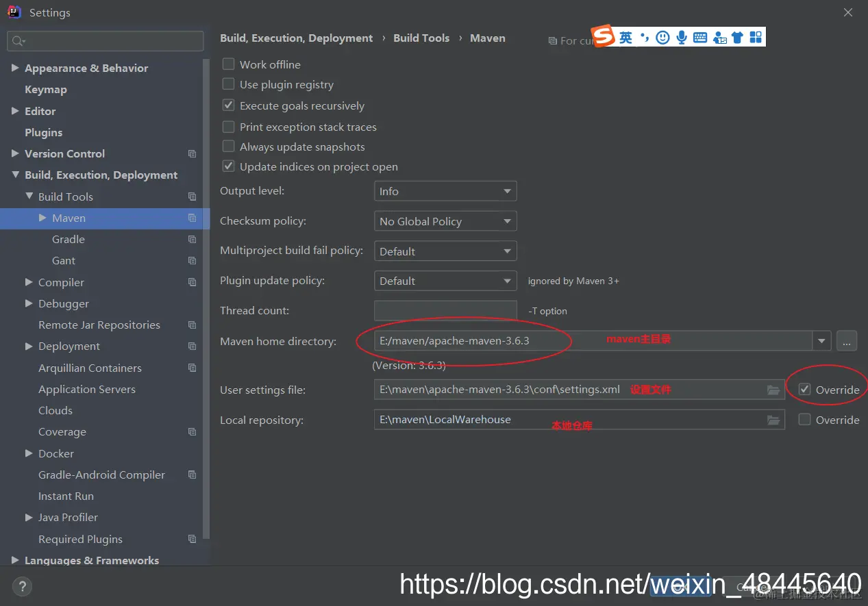The width and height of the screenshot is (868, 606).
Task: Click project-level icon beside Deployment row
Action: (192, 346)
